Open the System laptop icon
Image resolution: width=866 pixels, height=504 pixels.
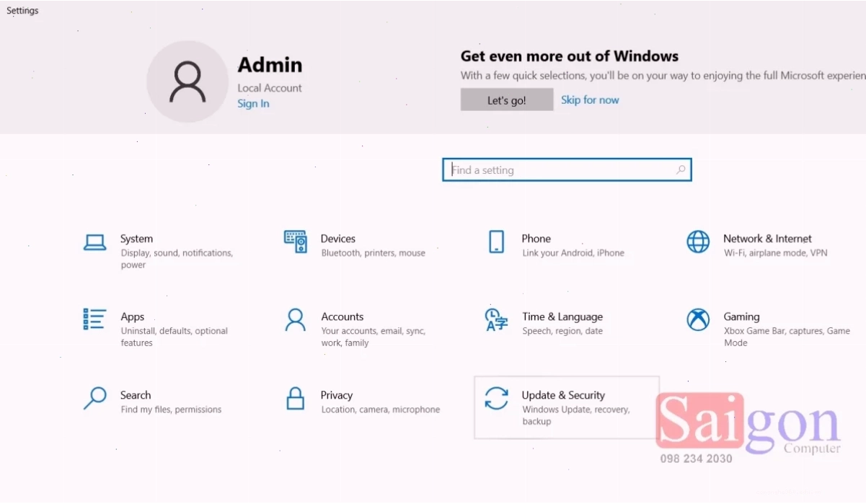[94, 242]
